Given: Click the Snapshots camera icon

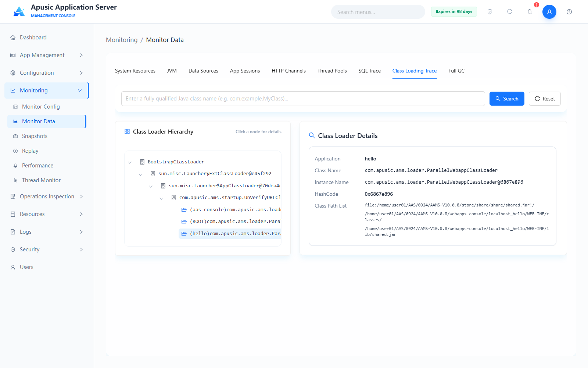Looking at the screenshot, I should tap(15, 136).
